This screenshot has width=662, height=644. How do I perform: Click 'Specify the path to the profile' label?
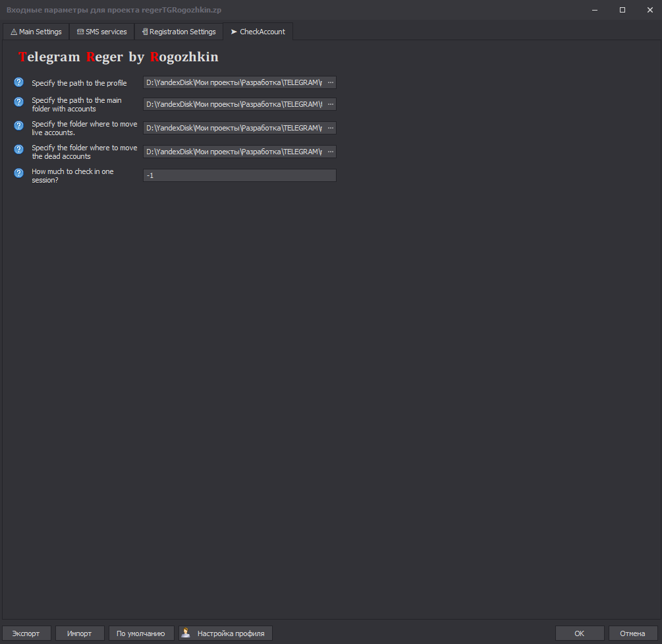point(79,83)
